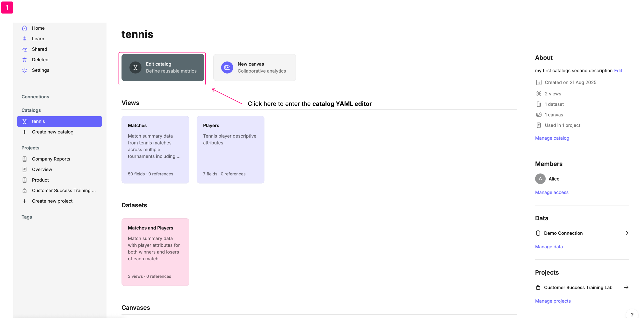Click the Learn lightbulb icon
The height and width of the screenshot is (318, 644).
click(25, 39)
